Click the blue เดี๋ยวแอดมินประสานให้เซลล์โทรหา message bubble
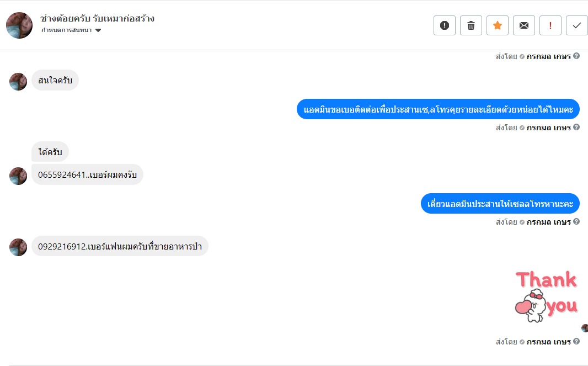 pyautogui.click(x=500, y=204)
